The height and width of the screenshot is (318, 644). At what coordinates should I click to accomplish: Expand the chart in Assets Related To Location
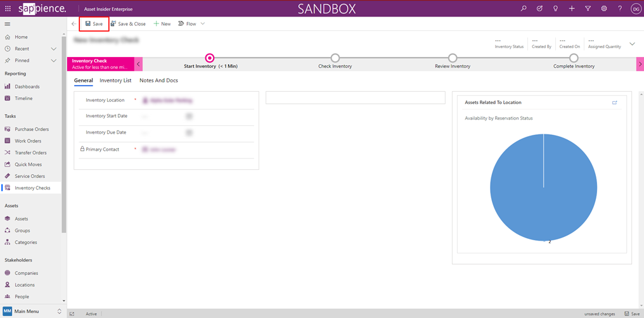[x=614, y=102]
